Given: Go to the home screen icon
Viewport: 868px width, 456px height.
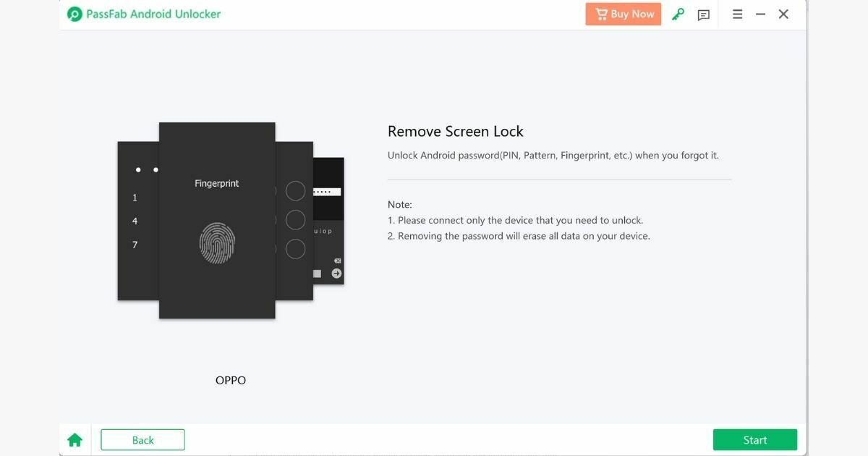Looking at the screenshot, I should (75, 440).
